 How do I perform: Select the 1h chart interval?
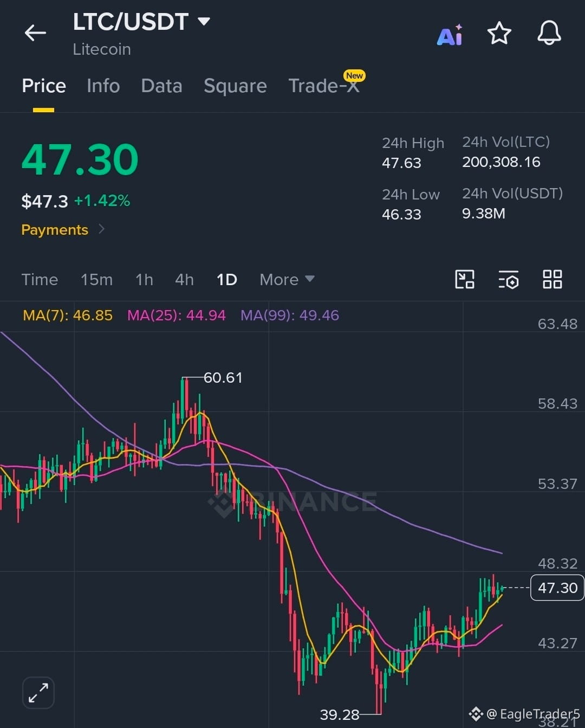(x=144, y=280)
